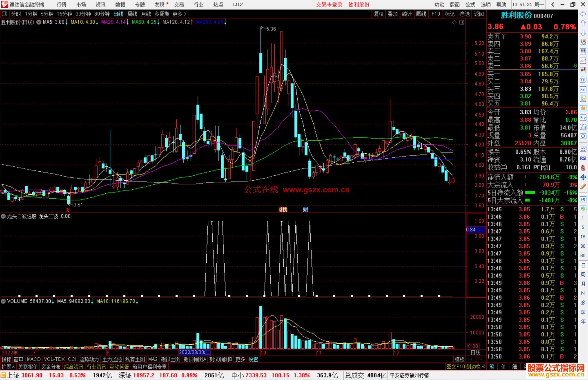Open the 行情 menu

coord(61,5)
